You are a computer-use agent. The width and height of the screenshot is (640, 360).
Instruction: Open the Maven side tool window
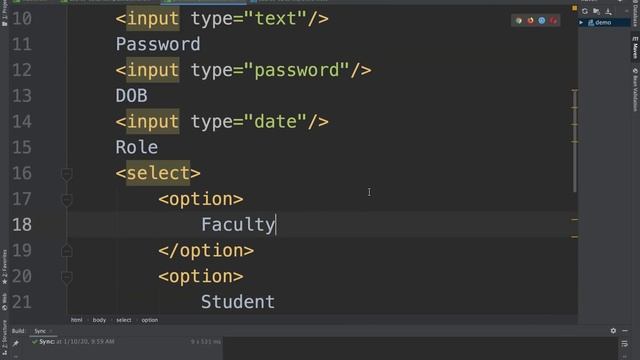click(635, 47)
